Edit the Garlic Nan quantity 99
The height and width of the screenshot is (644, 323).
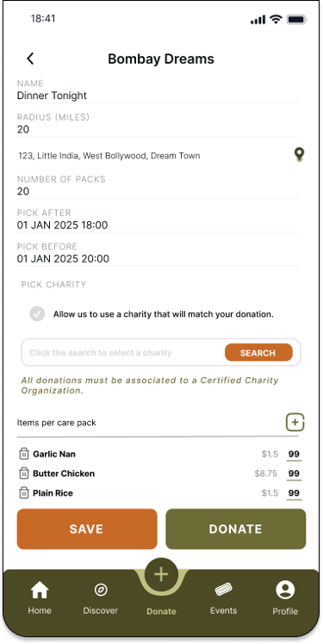click(294, 455)
